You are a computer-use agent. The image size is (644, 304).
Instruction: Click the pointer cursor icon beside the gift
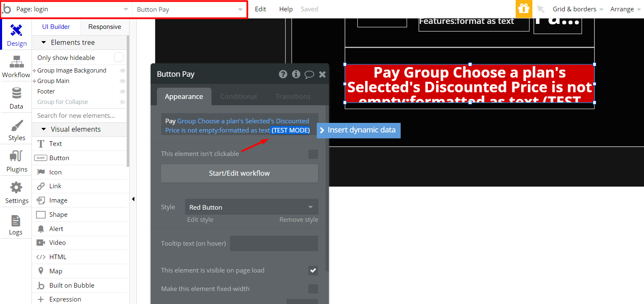tap(541, 9)
